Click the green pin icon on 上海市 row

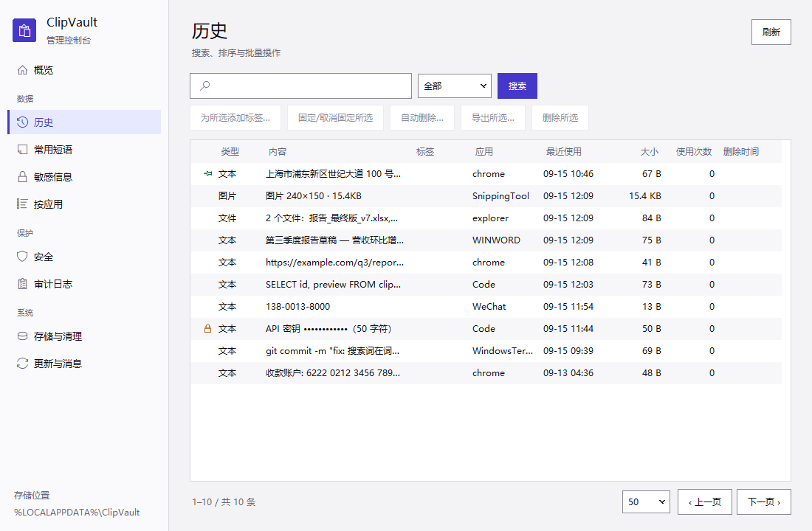tap(207, 174)
